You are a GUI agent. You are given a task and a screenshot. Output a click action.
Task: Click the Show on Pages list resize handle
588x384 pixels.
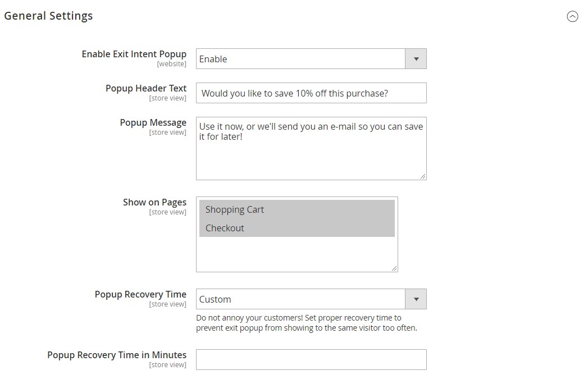click(394, 268)
